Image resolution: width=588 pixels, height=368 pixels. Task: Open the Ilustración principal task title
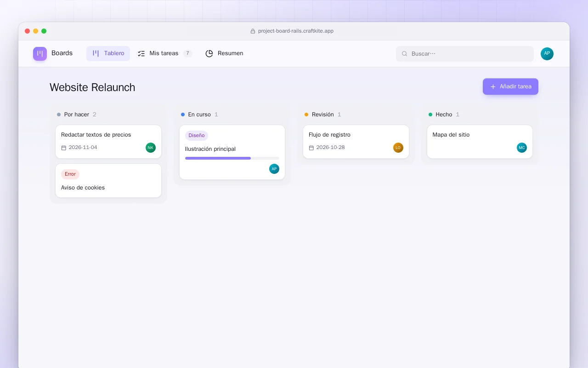[x=210, y=149]
